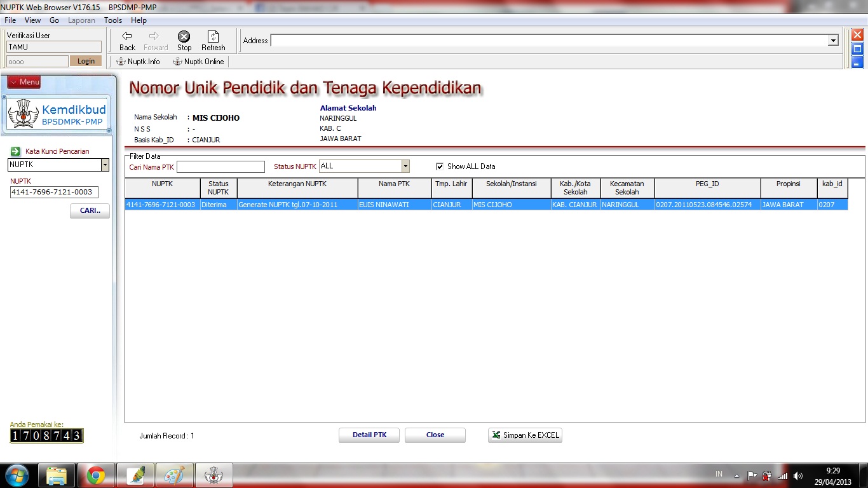This screenshot has height=488, width=868.
Task: Open the File menu
Action: click(10, 20)
